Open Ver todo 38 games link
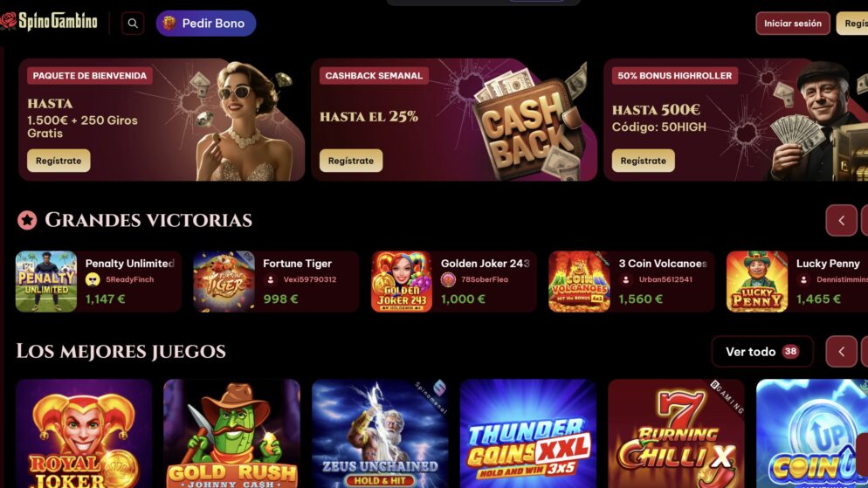The width and height of the screenshot is (868, 488). point(762,351)
